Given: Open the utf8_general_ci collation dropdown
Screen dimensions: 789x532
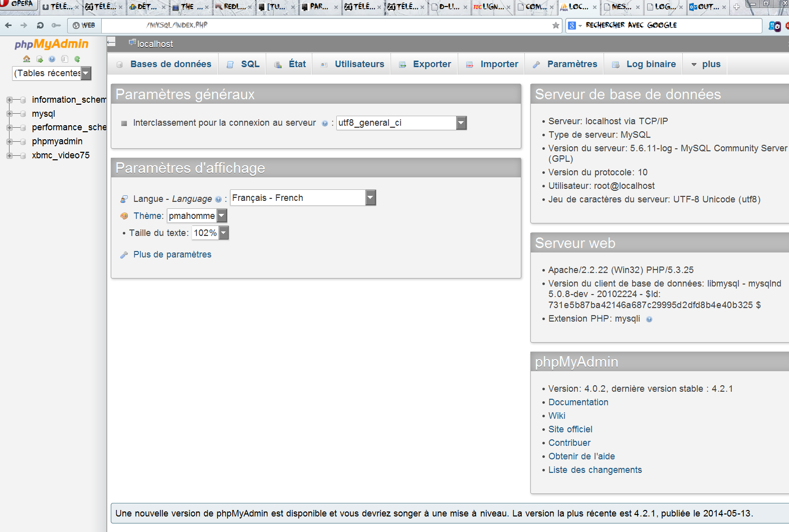Looking at the screenshot, I should tap(402, 123).
